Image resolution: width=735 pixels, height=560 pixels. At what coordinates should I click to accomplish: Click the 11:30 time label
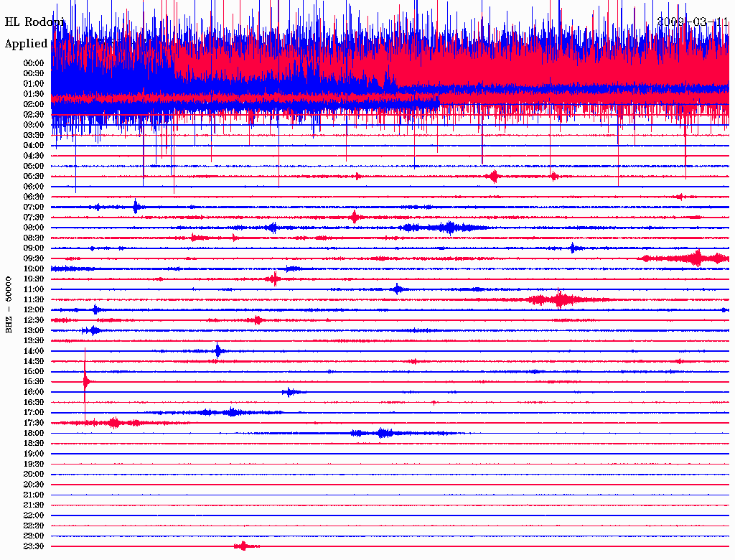click(x=33, y=299)
